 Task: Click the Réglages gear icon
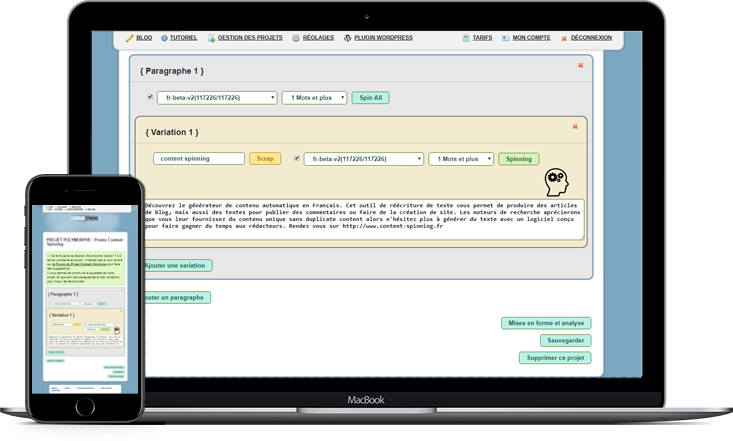point(296,38)
